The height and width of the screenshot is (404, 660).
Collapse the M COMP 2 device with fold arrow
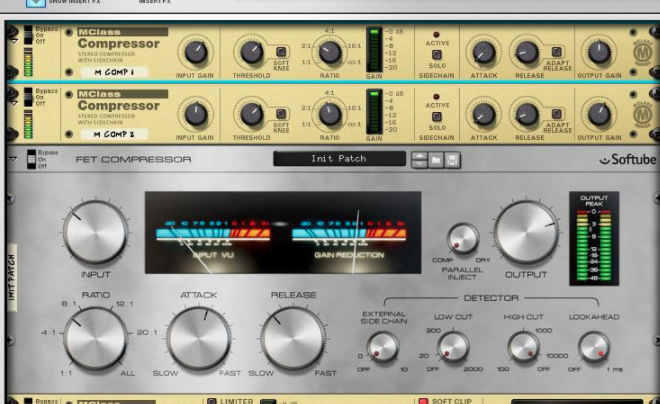click(14, 103)
